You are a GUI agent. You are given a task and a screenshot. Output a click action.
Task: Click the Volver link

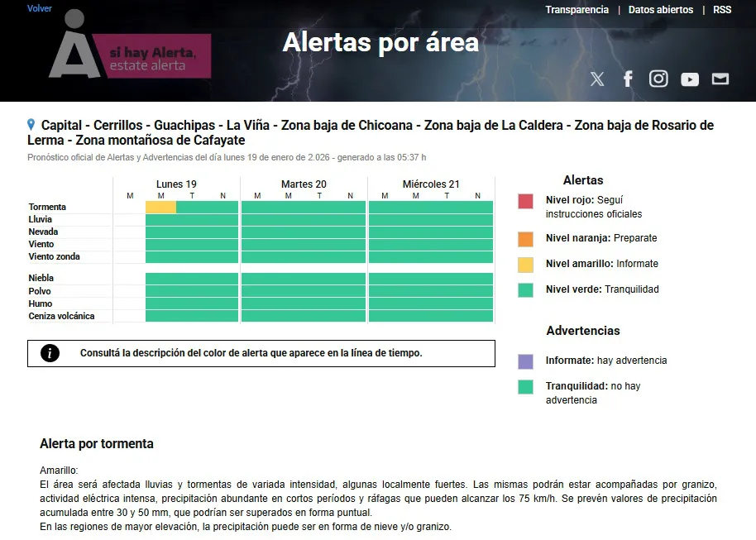(x=40, y=8)
